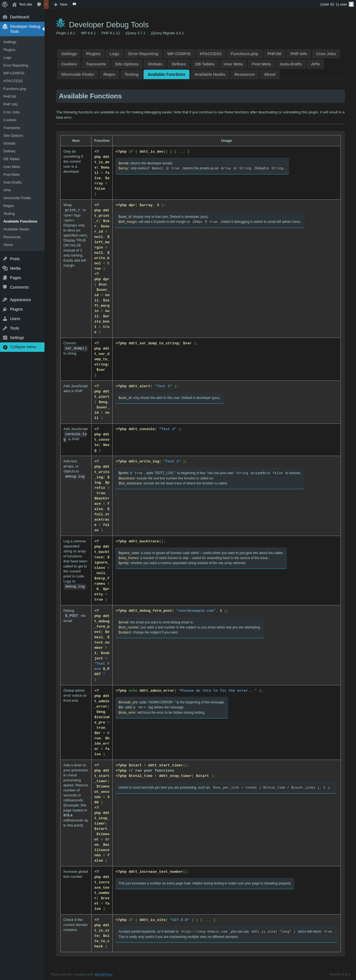Open the comments bubble in admin bar
The image size is (356, 980).
pos(39,4)
